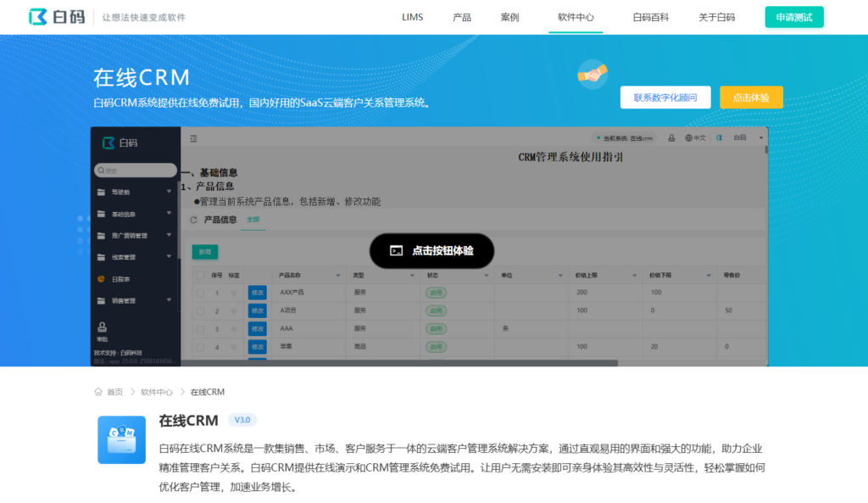This screenshot has height=503, width=868.
Task: Click the handshake icon in the banner
Action: click(x=593, y=75)
